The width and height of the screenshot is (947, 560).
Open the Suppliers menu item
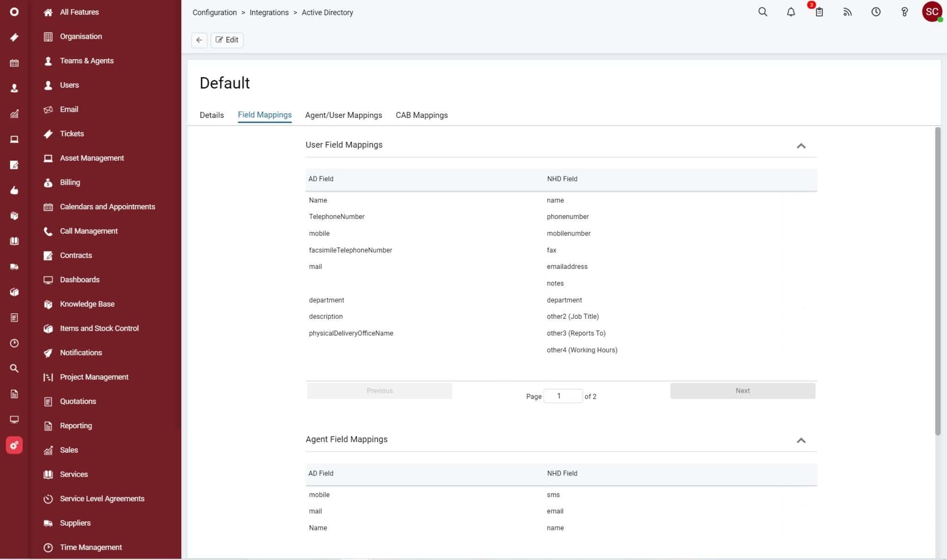point(75,523)
